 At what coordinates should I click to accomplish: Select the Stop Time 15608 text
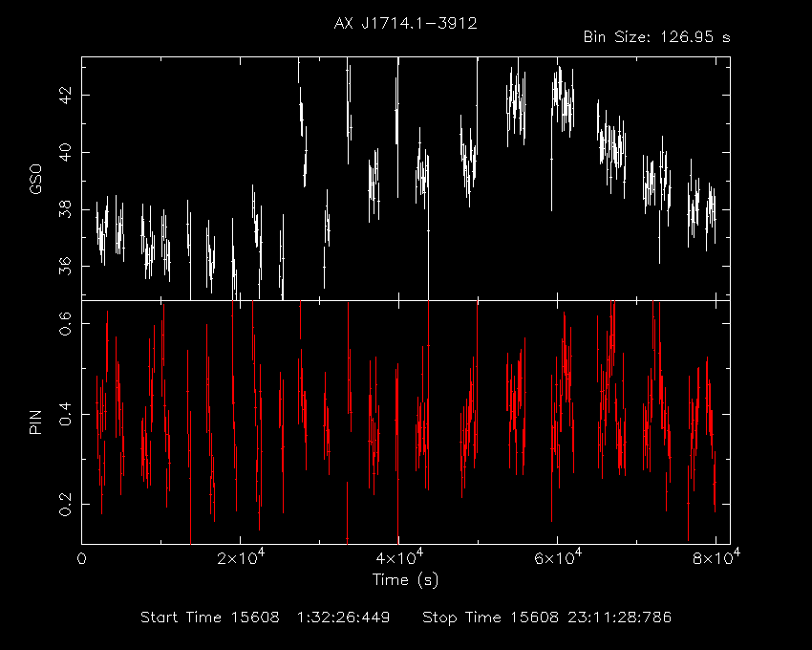pyautogui.click(x=490, y=617)
